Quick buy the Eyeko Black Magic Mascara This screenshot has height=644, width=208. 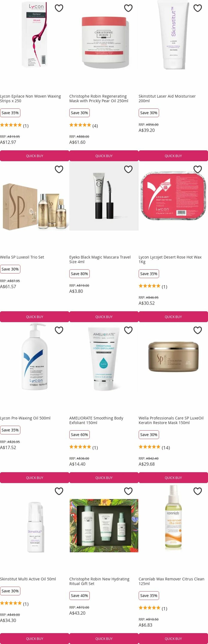coord(104,317)
